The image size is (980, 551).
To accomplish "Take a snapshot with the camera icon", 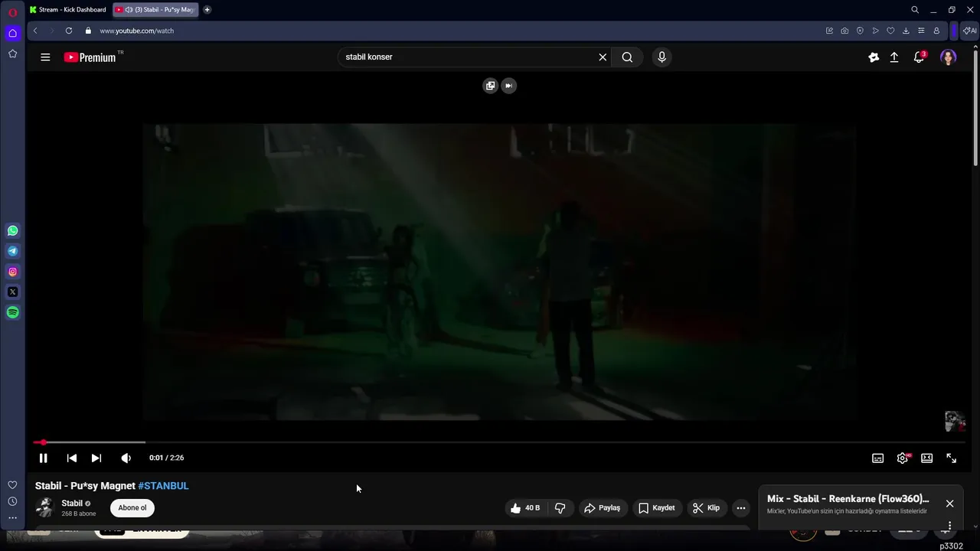I will pos(844,31).
